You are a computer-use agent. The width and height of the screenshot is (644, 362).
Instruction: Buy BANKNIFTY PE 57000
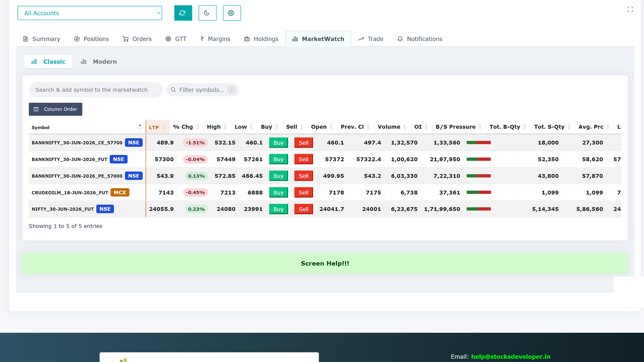pos(279,176)
